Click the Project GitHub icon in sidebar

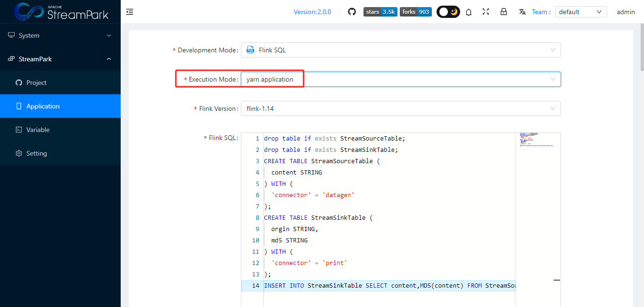tap(19, 83)
